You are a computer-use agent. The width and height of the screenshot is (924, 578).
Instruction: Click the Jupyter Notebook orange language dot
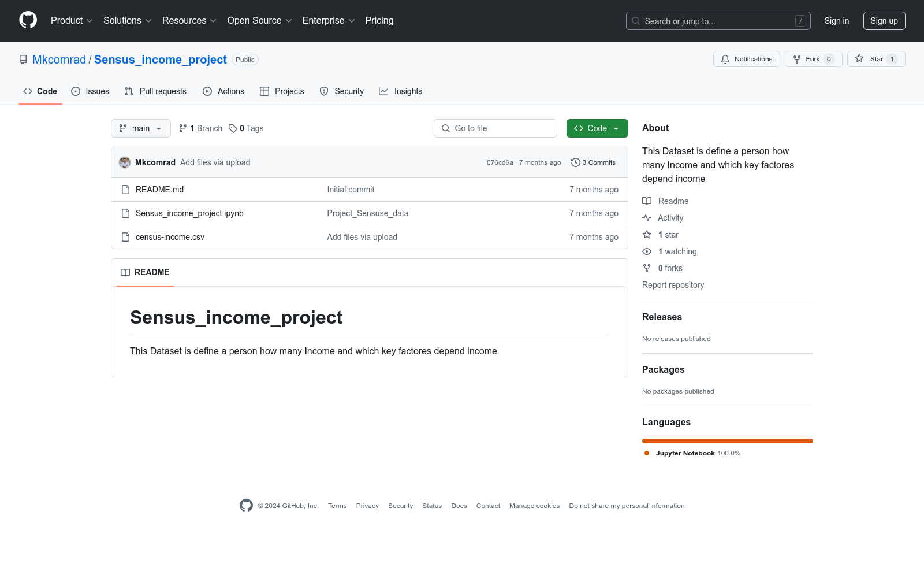tap(647, 453)
